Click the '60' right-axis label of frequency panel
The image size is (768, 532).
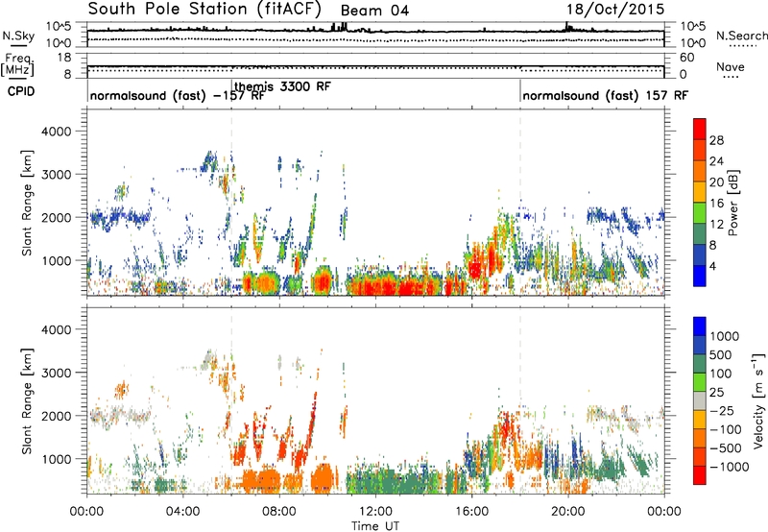point(686,58)
